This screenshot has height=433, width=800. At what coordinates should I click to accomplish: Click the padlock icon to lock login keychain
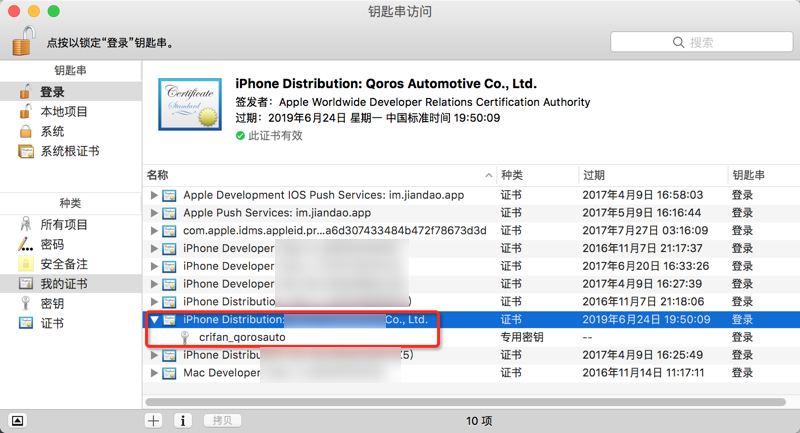23,41
